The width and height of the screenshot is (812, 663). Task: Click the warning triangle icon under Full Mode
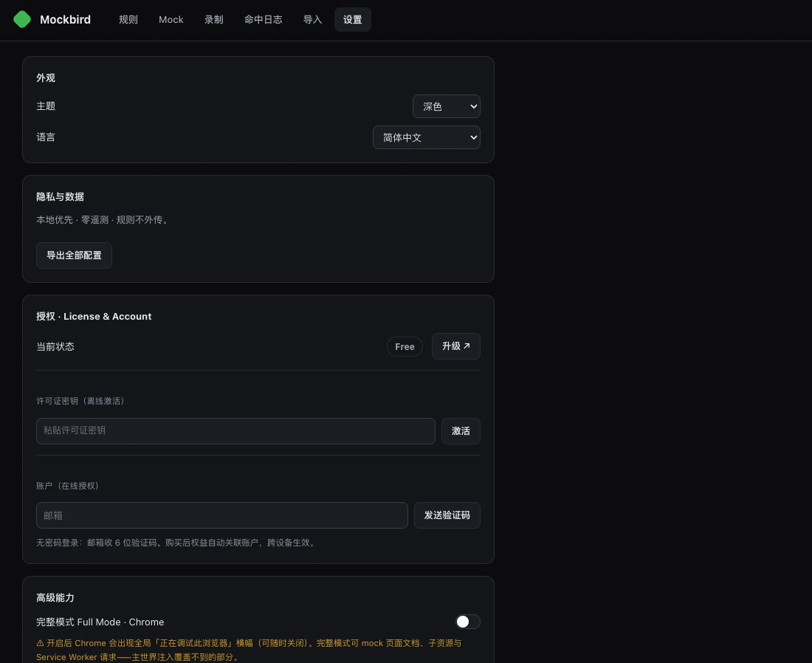[40, 643]
